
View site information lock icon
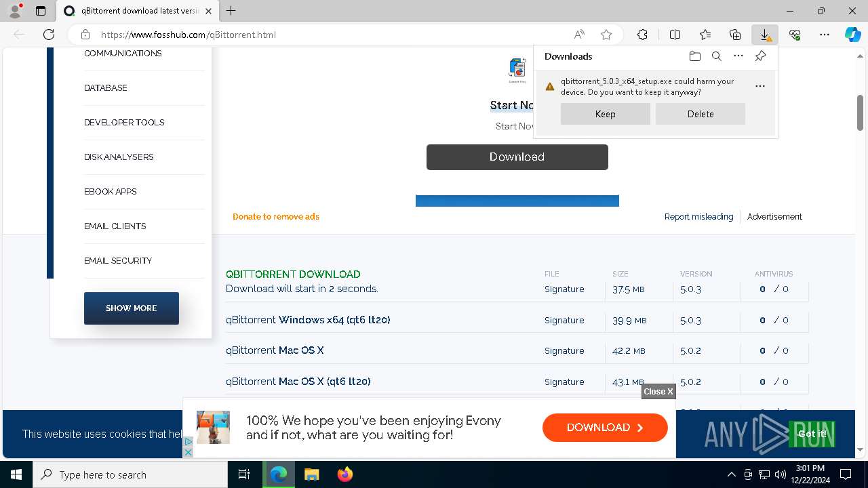point(85,35)
